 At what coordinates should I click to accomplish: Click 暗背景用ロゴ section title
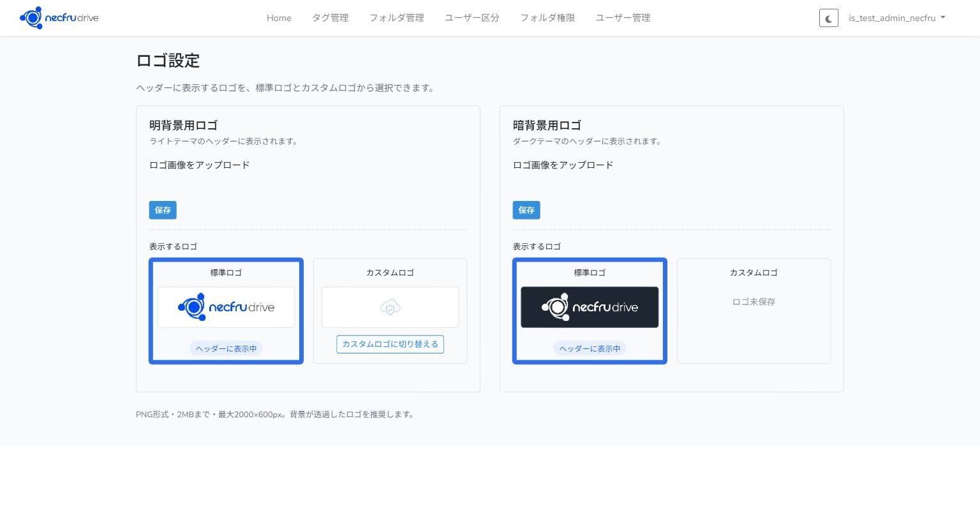(x=547, y=125)
